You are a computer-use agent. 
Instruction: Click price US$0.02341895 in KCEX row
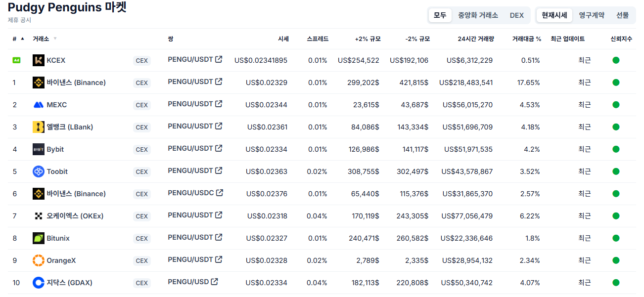coord(261,60)
